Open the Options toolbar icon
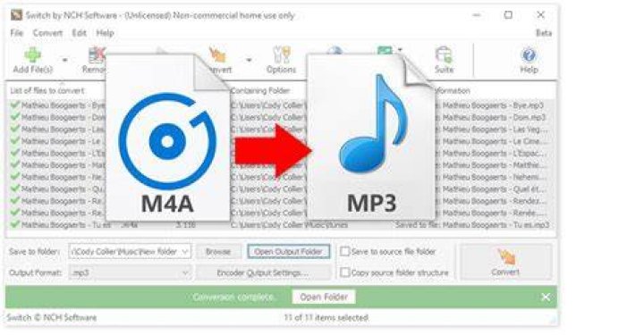The width and height of the screenshot is (644, 335). coord(282,55)
